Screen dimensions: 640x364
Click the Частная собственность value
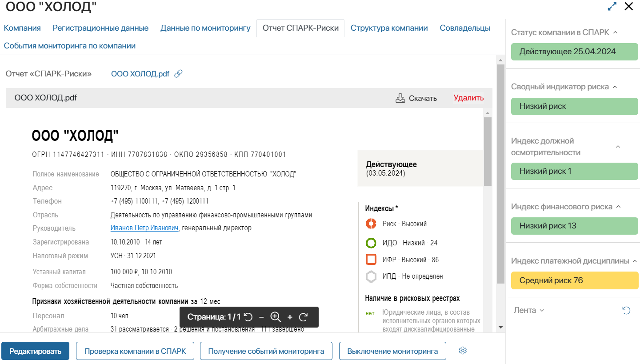point(144,285)
